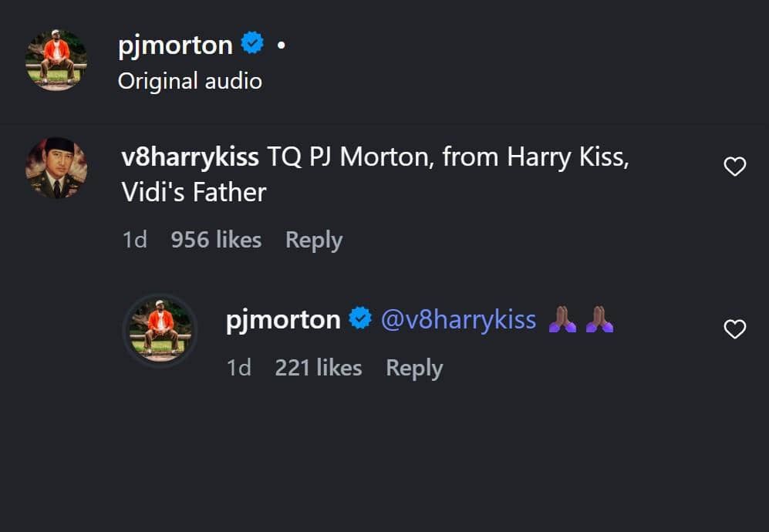
Task: Like pjmorton's reply with the heart icon
Action: click(734, 328)
